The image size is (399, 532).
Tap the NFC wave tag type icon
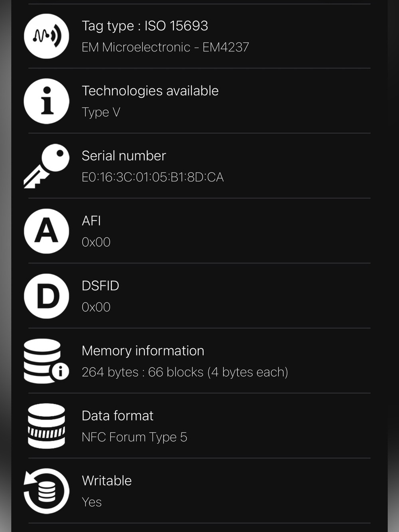(x=46, y=36)
